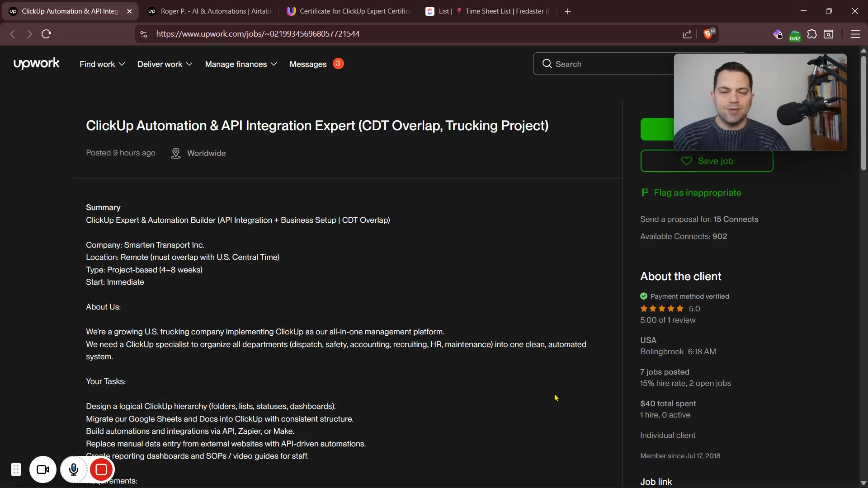Click the site settings icon in address bar

pyautogui.click(x=144, y=34)
